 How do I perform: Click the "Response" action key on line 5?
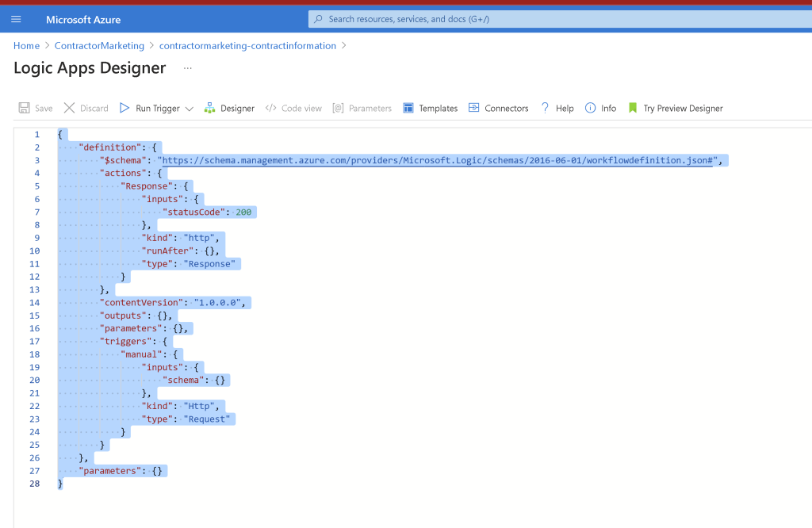147,186
